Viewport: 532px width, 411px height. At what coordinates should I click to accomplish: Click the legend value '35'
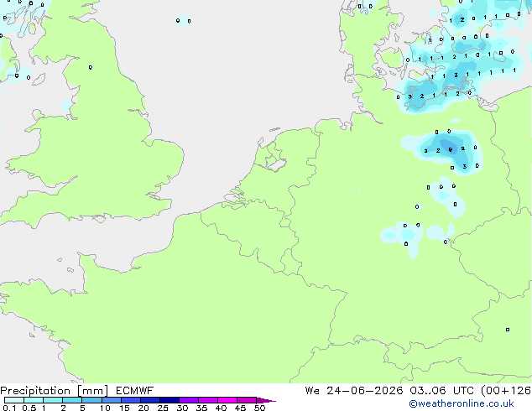click(x=201, y=408)
